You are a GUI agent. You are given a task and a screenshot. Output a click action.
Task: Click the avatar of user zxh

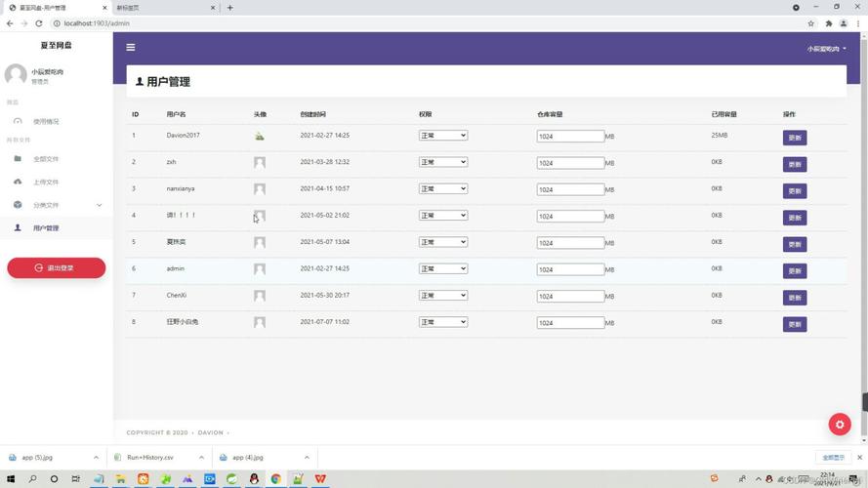(x=259, y=162)
